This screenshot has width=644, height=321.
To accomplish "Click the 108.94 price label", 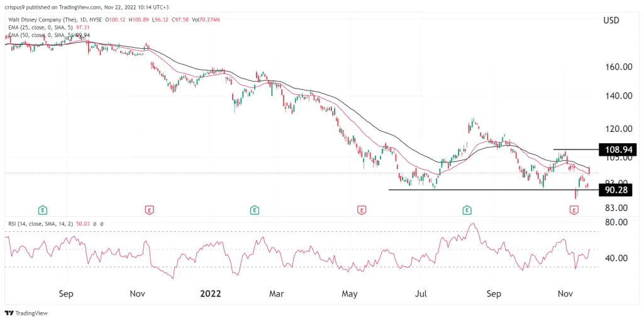I will pyautogui.click(x=618, y=150).
